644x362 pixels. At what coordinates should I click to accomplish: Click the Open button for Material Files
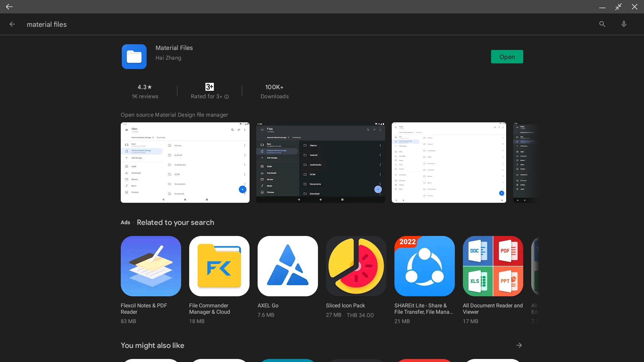[x=507, y=57]
